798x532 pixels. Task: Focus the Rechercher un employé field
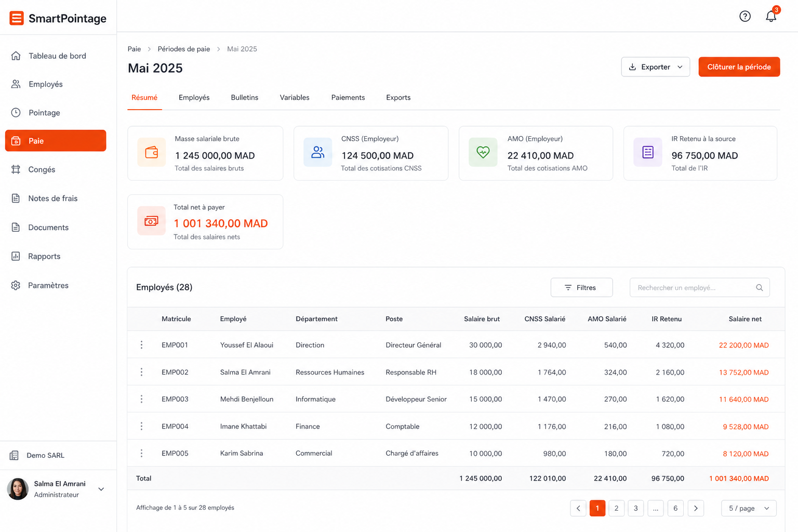699,287
